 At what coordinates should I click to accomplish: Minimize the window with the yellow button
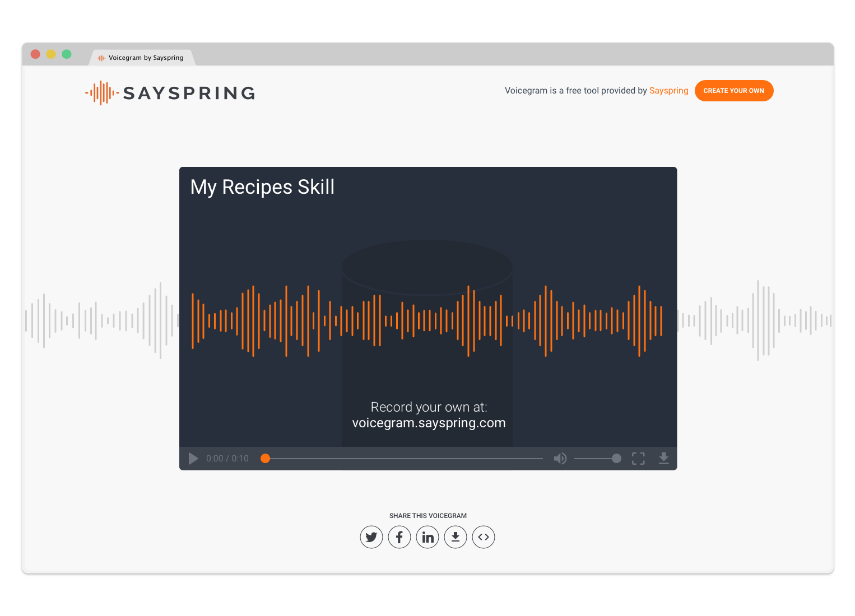pyautogui.click(x=51, y=54)
